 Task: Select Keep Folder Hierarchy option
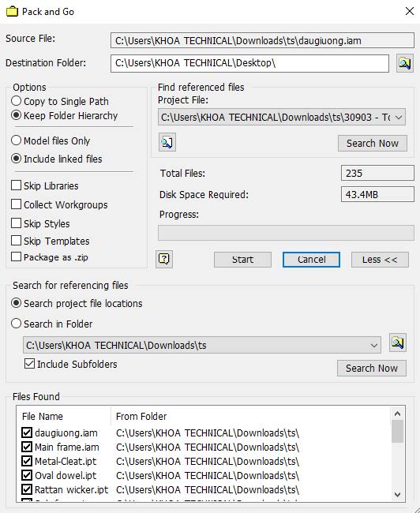coord(16,115)
